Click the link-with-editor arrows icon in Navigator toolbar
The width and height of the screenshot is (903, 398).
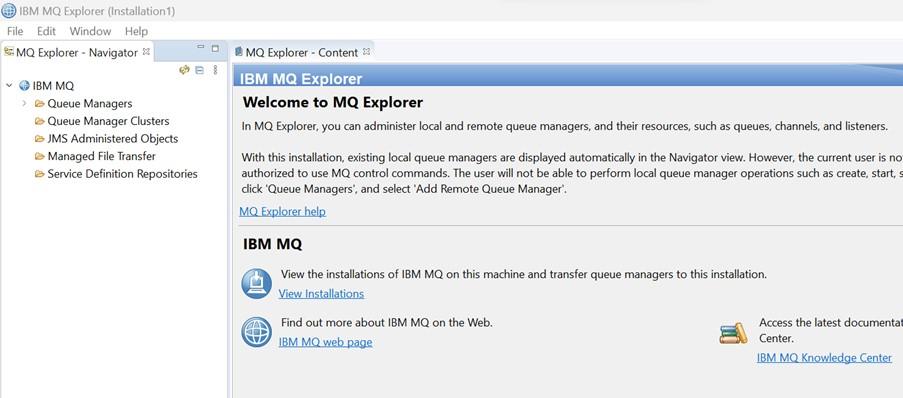(x=184, y=70)
